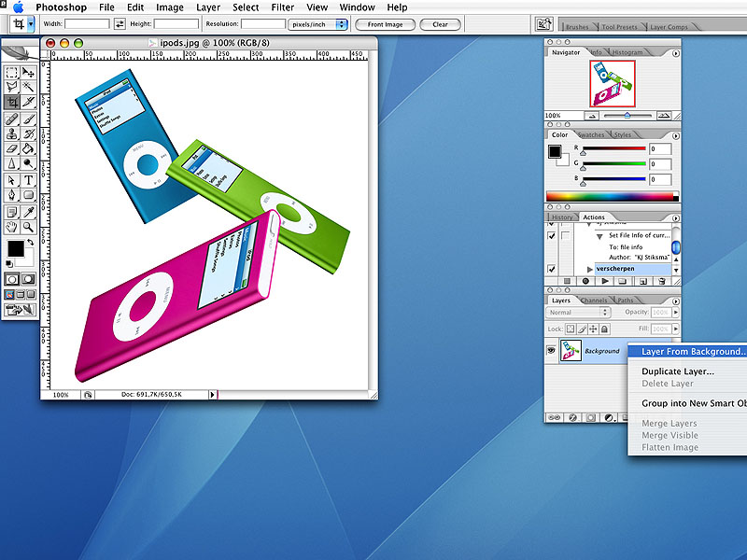Select the Hand tool
The image size is (747, 560).
[12, 227]
